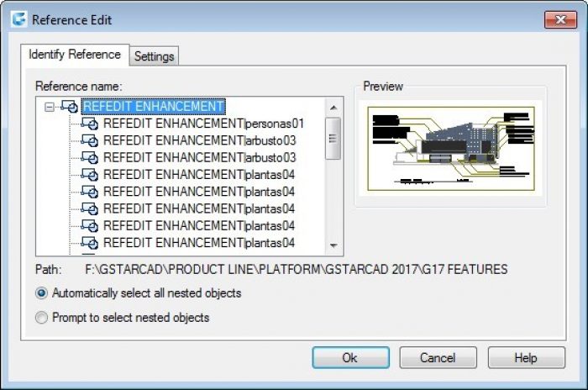Image resolution: width=588 pixels, height=390 pixels.
Task: Click the block icon of last visible plantas04 entry
Action: pos(90,243)
